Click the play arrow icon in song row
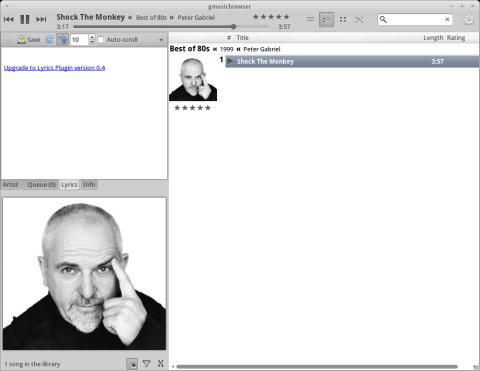The height and width of the screenshot is (371, 480). tap(230, 61)
